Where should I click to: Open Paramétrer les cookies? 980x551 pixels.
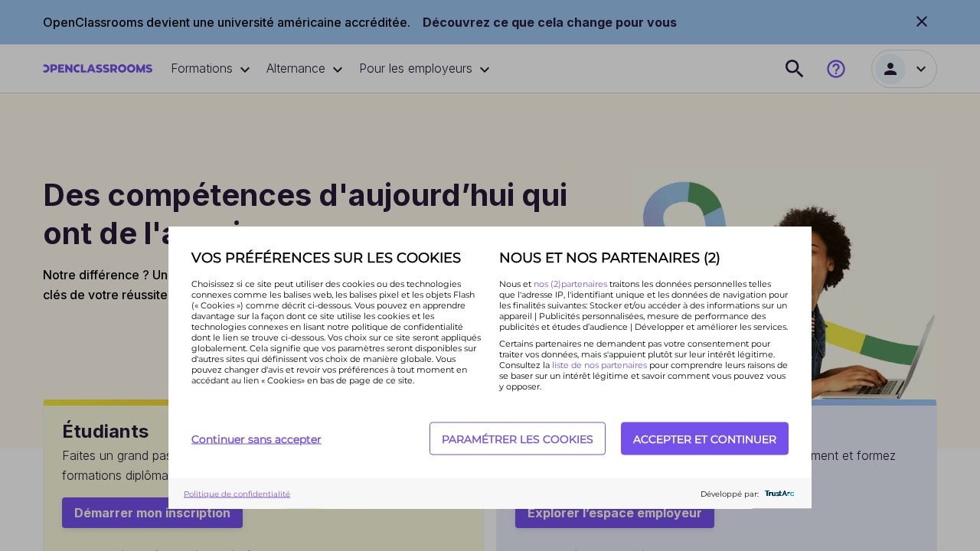[518, 439]
